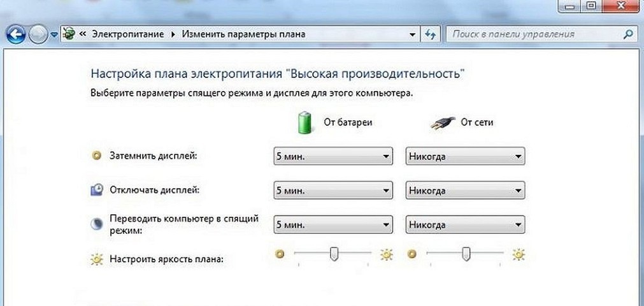Expand the address bar history dropdown
The image size is (644, 306).
413,34
